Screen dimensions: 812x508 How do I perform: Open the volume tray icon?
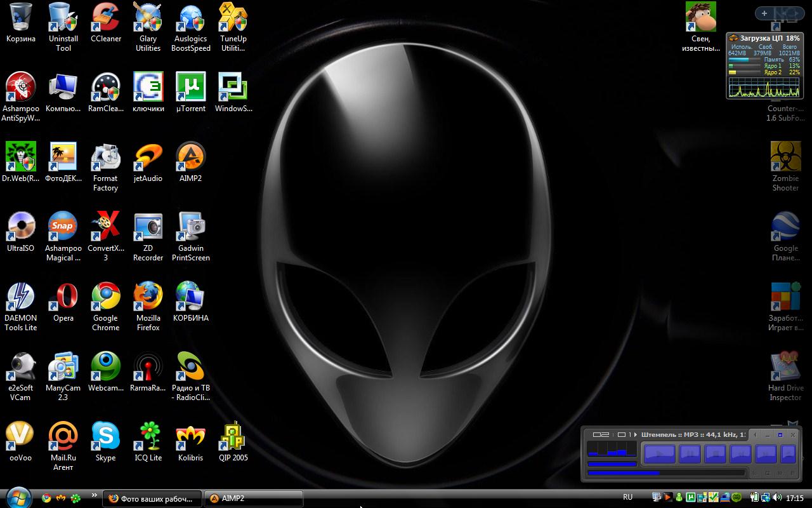777,498
